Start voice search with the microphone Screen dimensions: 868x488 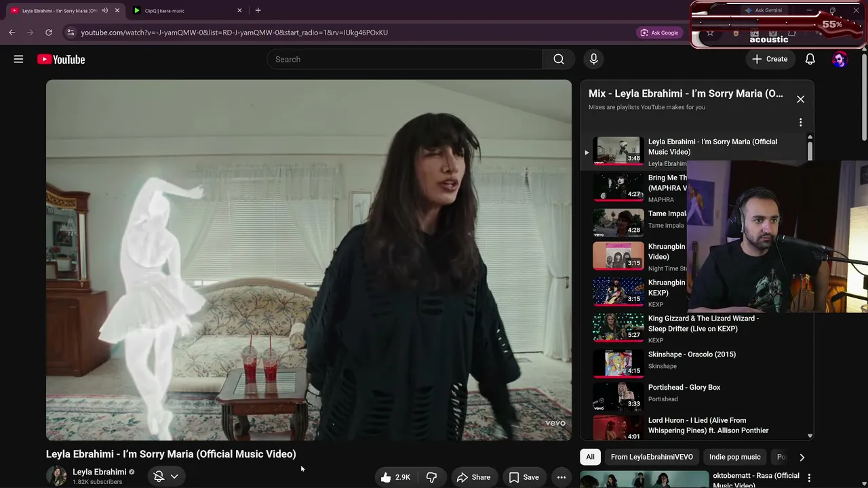click(x=593, y=59)
